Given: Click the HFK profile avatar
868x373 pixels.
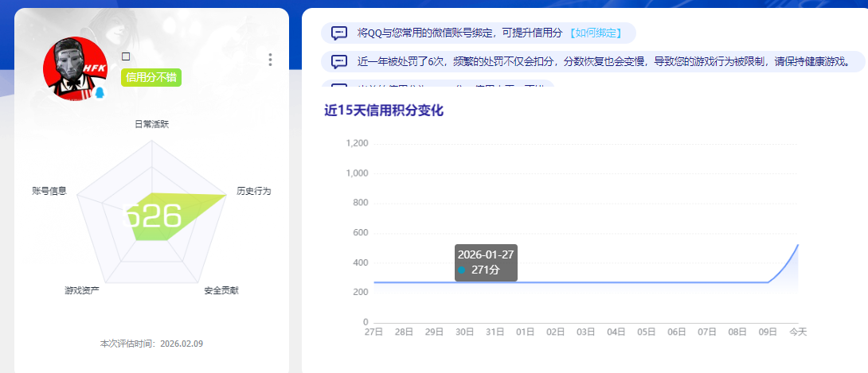Looking at the screenshot, I should (76, 68).
